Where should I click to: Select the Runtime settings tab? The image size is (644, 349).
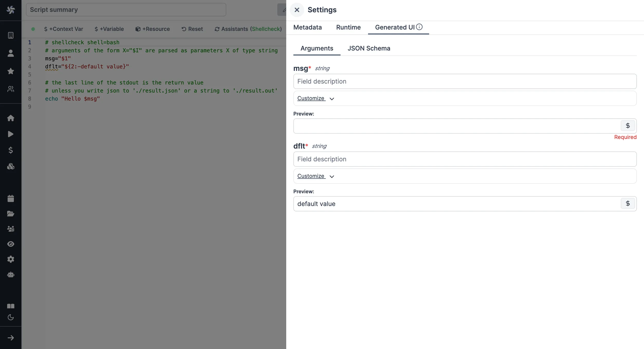pos(349,27)
